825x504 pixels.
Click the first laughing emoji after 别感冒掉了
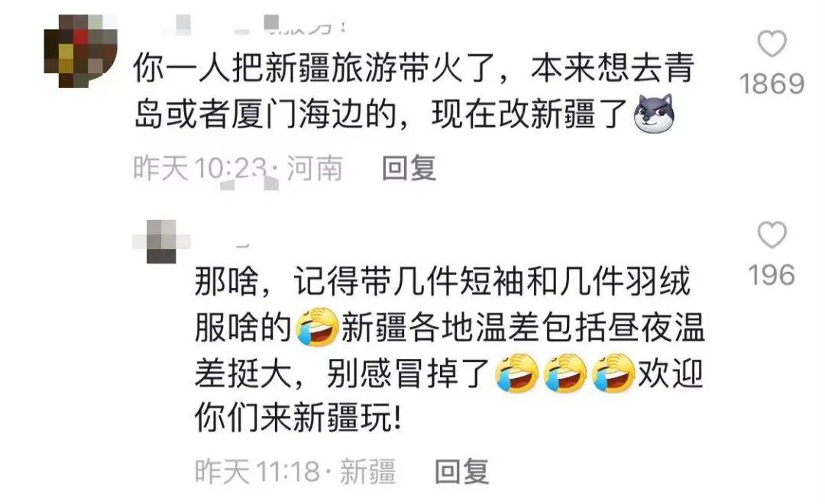point(517,373)
